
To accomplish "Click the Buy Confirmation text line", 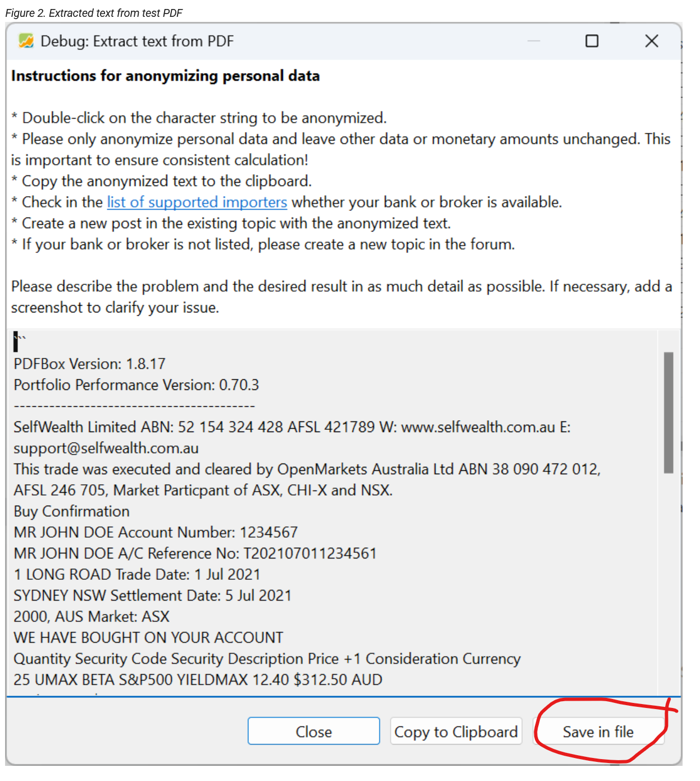I will point(72,511).
